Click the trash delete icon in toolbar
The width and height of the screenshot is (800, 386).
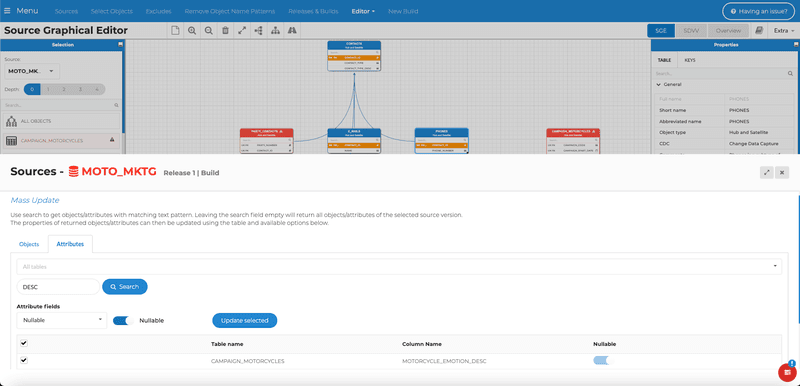[226, 31]
